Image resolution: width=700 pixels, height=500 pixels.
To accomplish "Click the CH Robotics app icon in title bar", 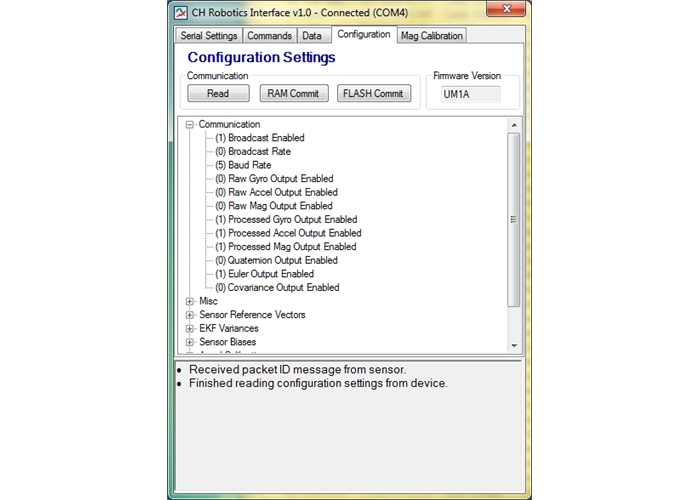I will point(181,13).
